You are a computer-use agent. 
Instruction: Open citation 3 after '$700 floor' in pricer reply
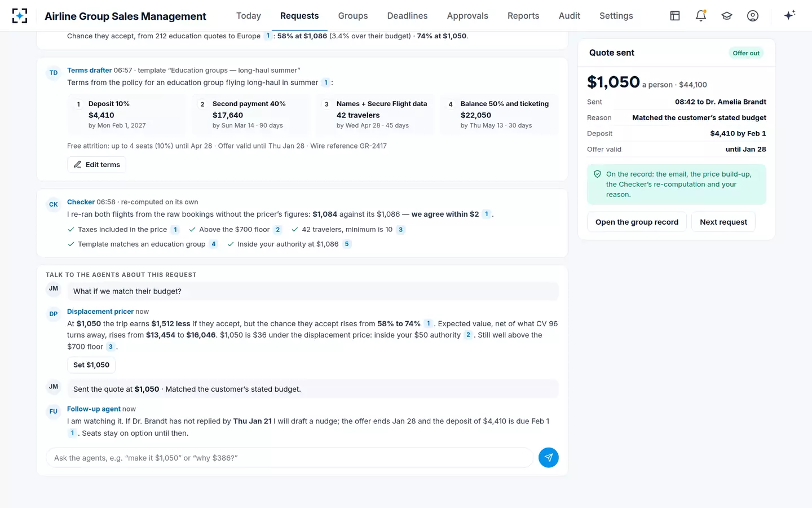pyautogui.click(x=111, y=347)
